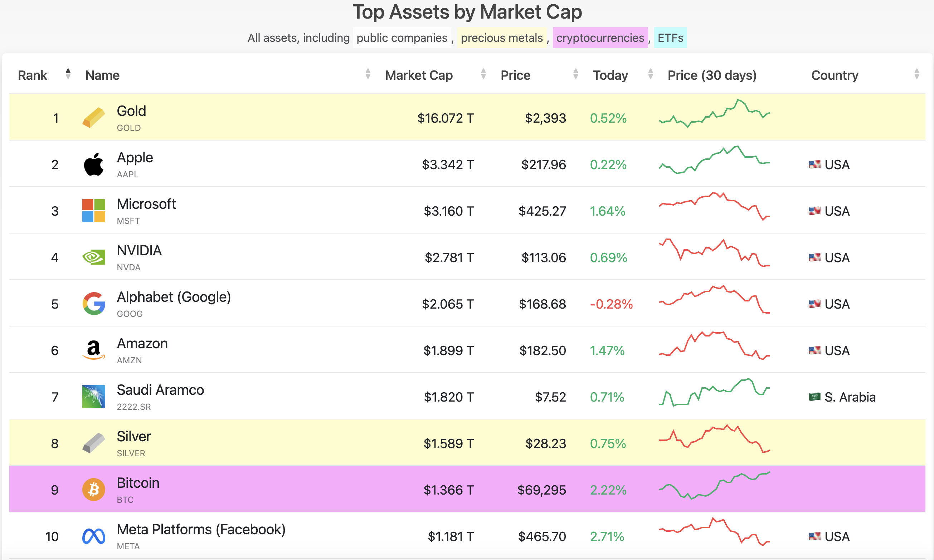Click Microsoft's 30-day price chart
Screen dimensions: 934x560
tap(714, 206)
